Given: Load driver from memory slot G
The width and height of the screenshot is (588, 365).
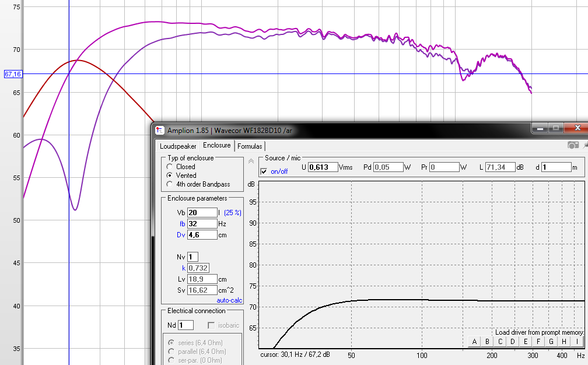Looking at the screenshot, I should [x=551, y=342].
